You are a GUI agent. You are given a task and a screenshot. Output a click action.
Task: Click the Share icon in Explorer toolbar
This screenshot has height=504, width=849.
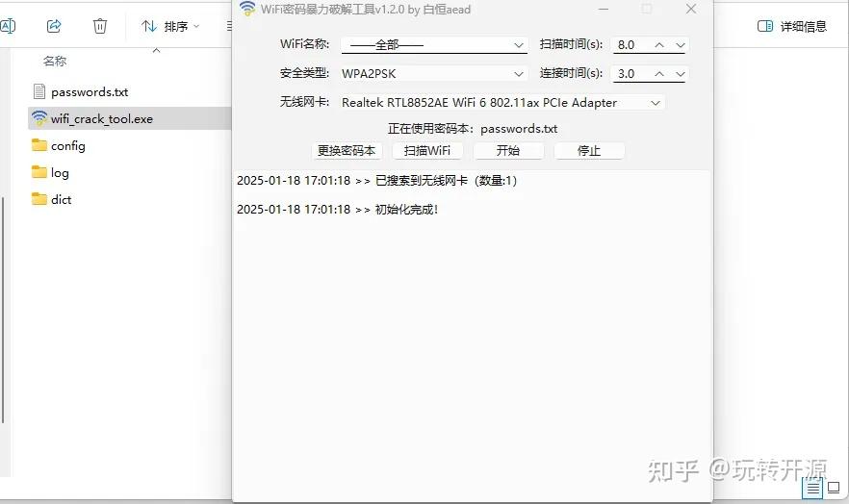pos(54,25)
